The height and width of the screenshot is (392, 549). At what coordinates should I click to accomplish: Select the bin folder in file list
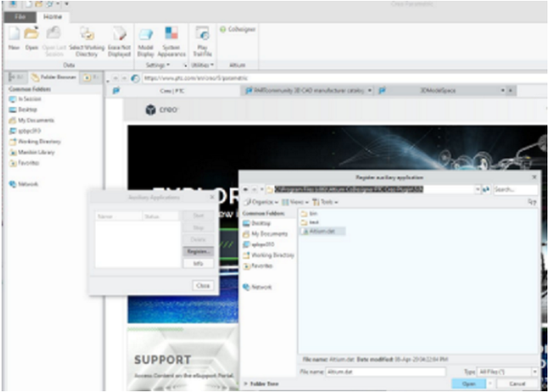309,213
